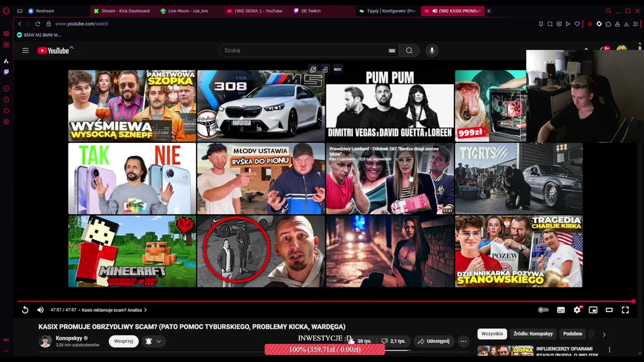The image size is (644, 362).
Task: Select the Źródło: Konopskyy filter chip
Action: pyautogui.click(x=533, y=334)
